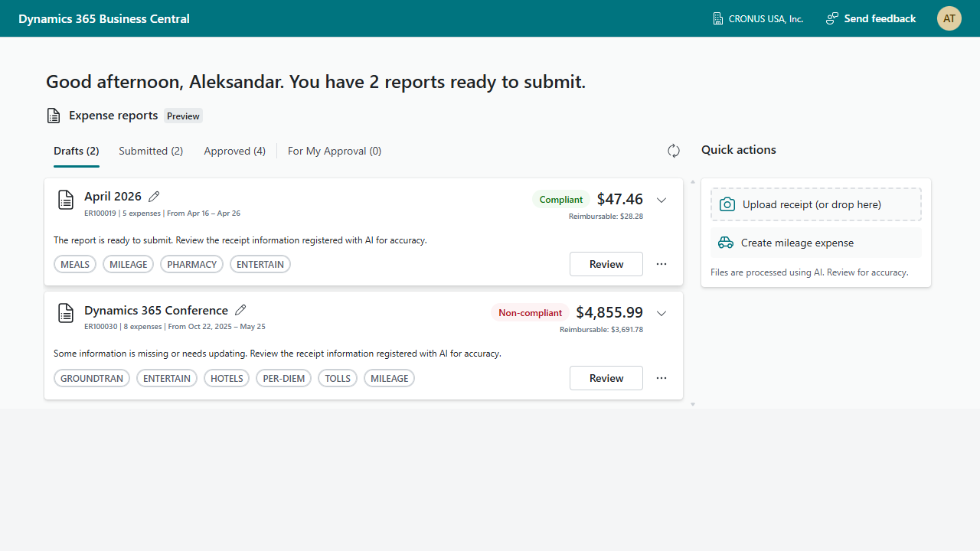Select the HOTELS category tag
Viewport: 980px width, 551px height.
227,378
